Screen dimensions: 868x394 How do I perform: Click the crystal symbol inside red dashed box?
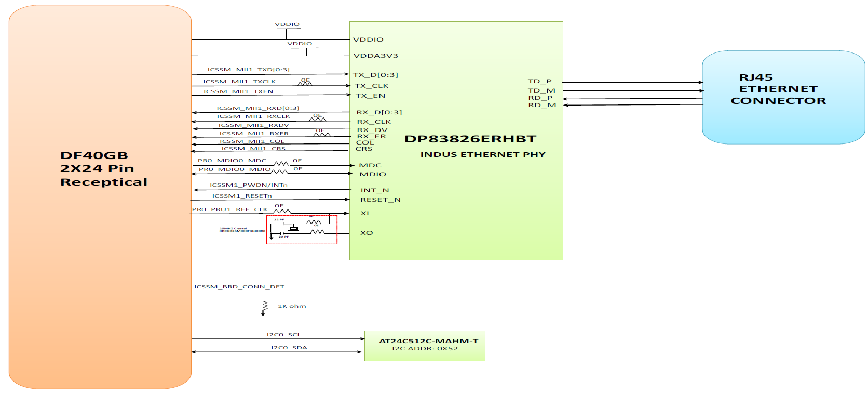(x=294, y=228)
